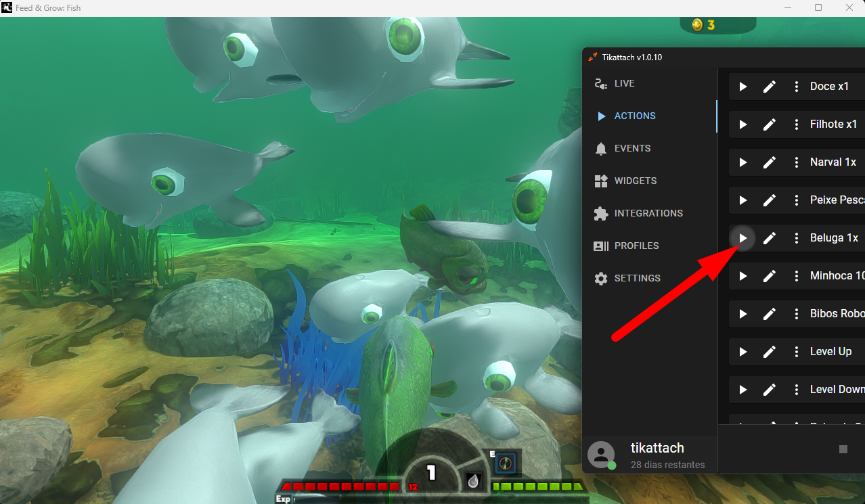Screen dimensions: 865x504
Task: Run the Level Up action
Action: coord(743,352)
